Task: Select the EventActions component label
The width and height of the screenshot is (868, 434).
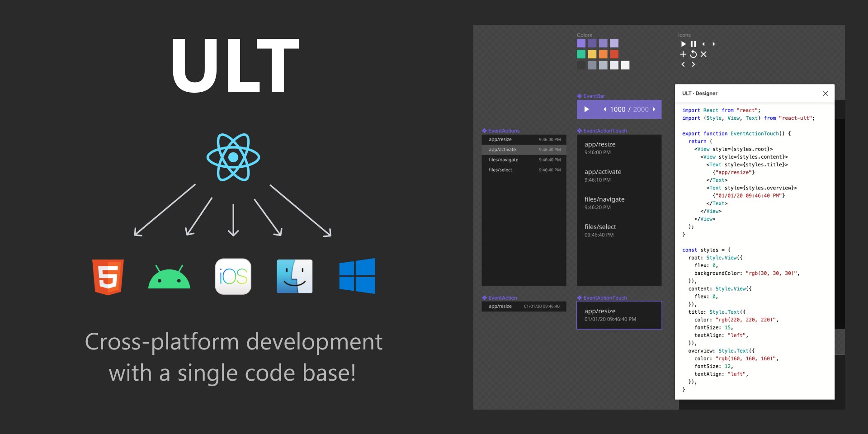Action: pyautogui.click(x=501, y=131)
